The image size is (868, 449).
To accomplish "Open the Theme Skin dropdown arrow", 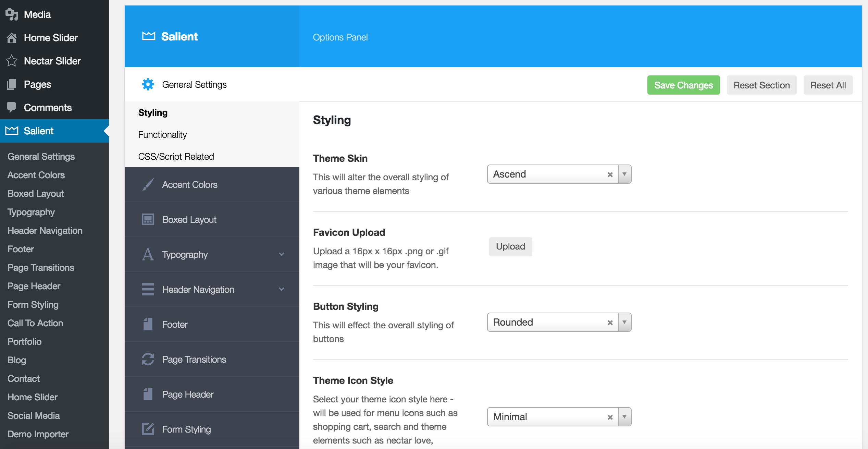I will (624, 174).
